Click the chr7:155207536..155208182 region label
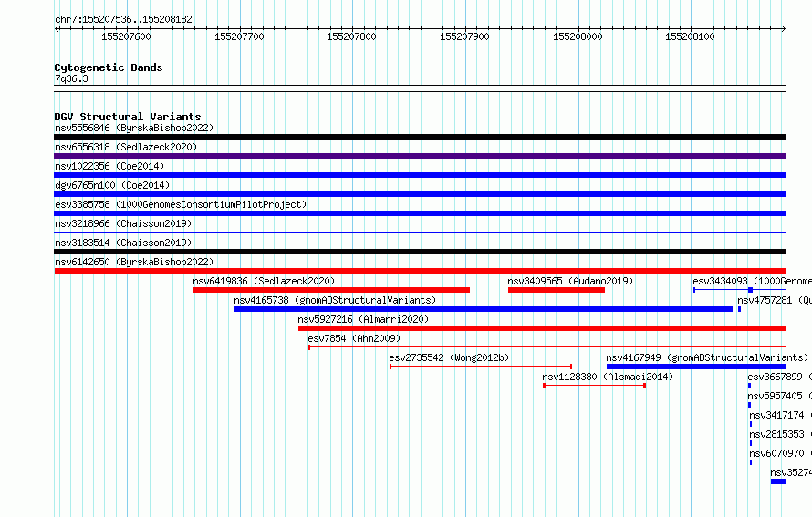The height and width of the screenshot is (517, 812). [123, 19]
